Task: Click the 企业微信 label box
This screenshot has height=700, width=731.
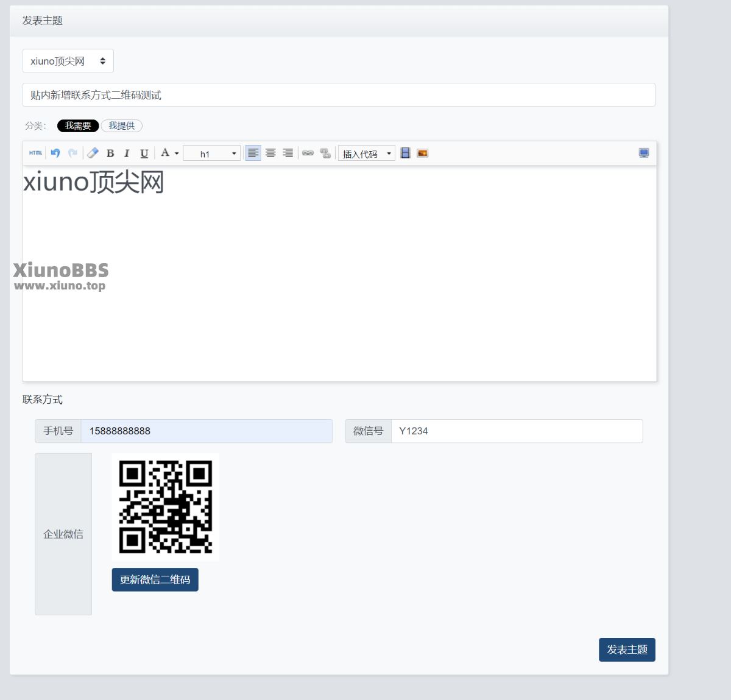Action: tap(63, 534)
